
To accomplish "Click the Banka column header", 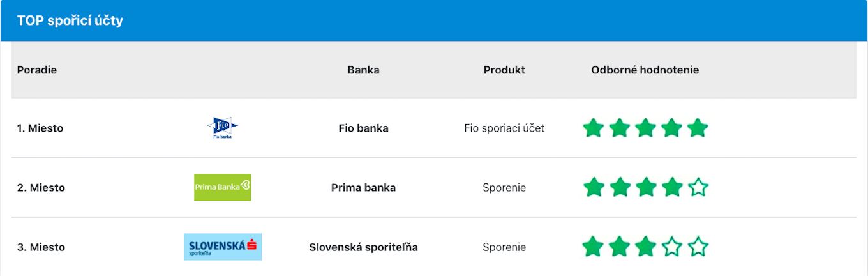I will coord(363,70).
